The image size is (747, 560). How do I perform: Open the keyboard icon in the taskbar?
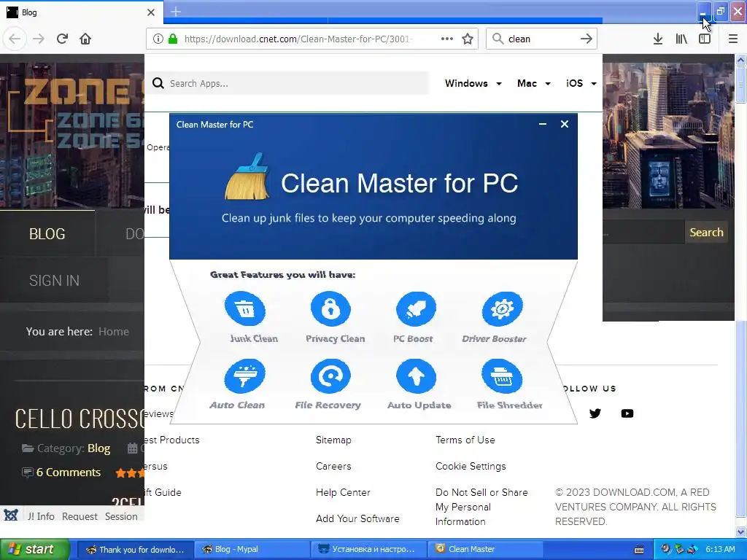(x=639, y=550)
